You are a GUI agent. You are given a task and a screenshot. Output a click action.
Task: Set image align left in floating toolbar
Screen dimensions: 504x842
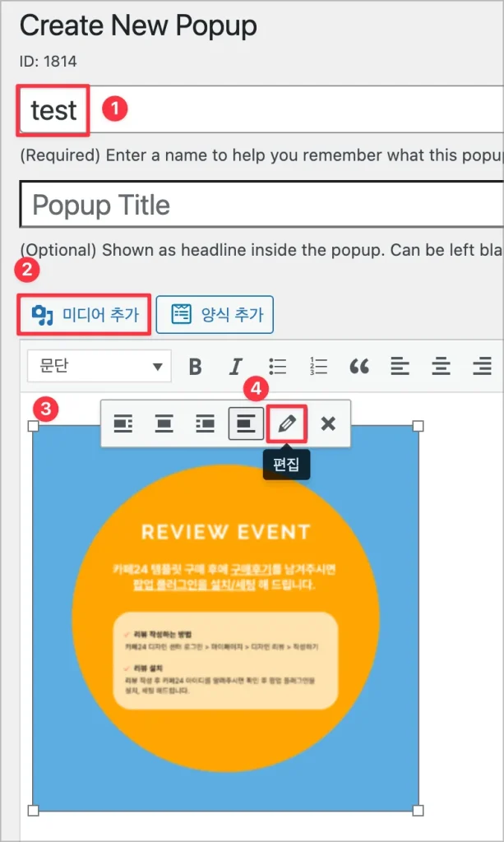pos(123,423)
